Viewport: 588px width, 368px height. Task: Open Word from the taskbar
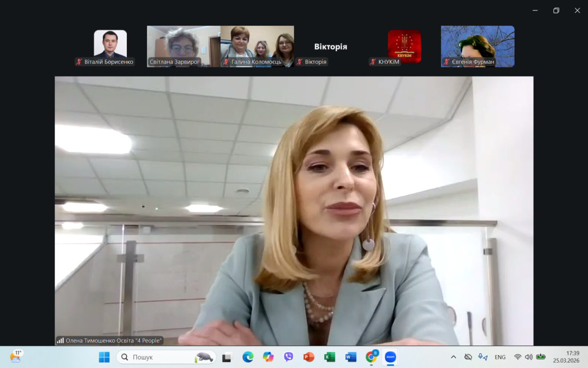coord(350,357)
